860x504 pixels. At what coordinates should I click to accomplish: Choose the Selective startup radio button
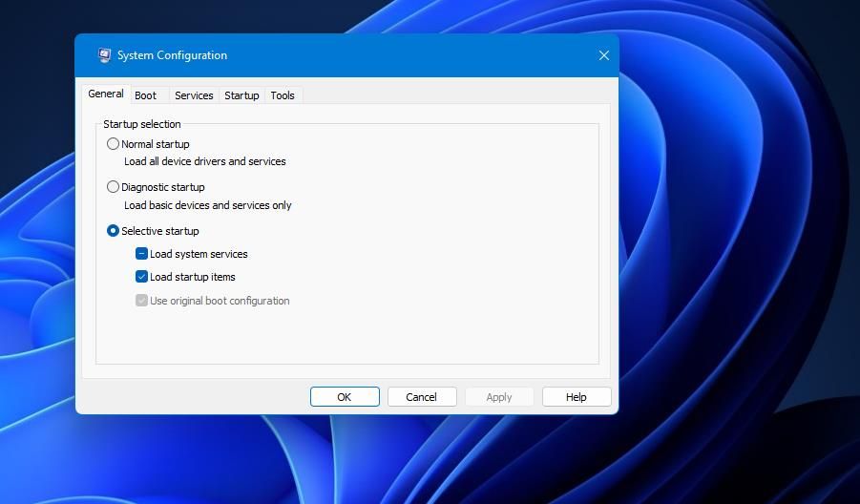[113, 231]
